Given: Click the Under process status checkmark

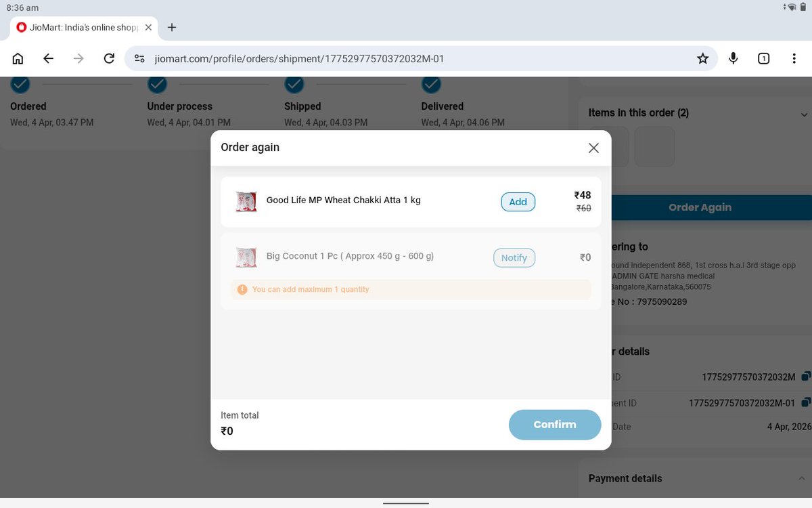Looking at the screenshot, I should 157,84.
